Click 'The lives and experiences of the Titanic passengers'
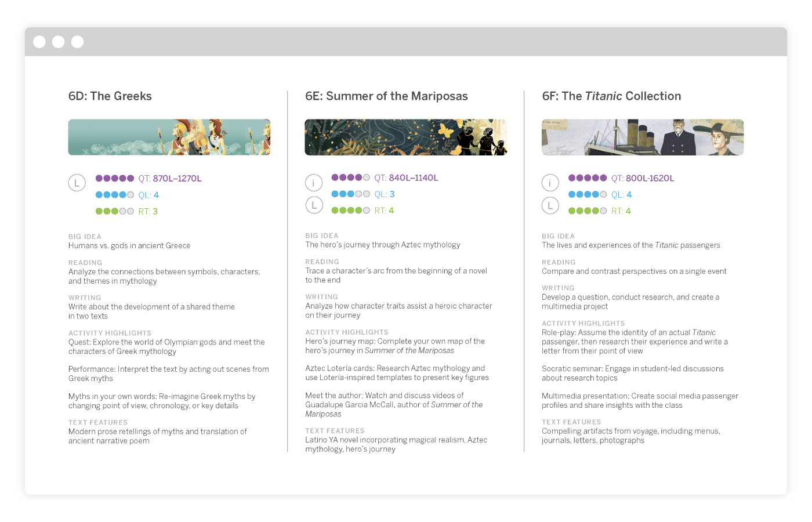The image size is (812, 522). pos(631,245)
